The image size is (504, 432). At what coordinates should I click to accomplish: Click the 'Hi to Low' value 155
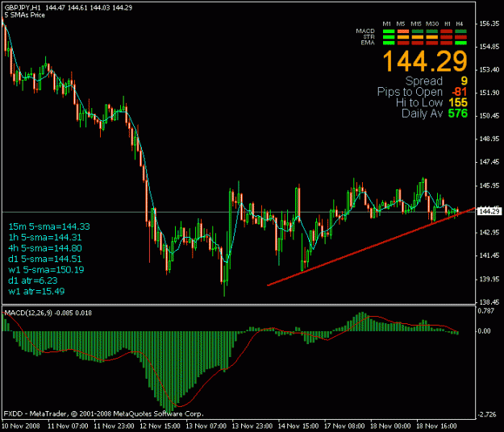(458, 102)
